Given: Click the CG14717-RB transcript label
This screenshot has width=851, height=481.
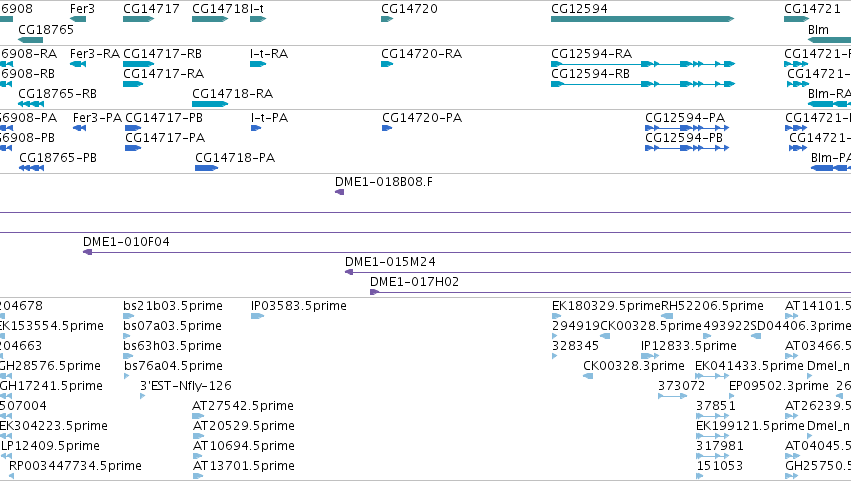Looking at the screenshot, I should [162, 54].
